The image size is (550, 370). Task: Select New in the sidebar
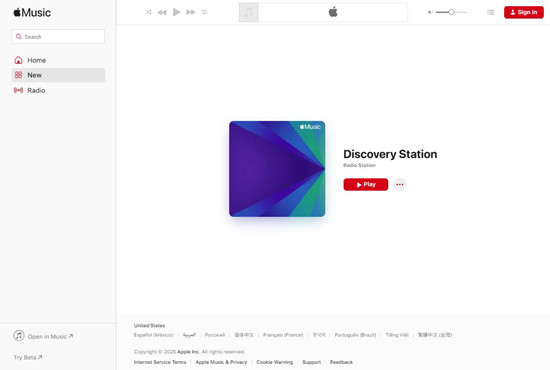pyautogui.click(x=58, y=75)
